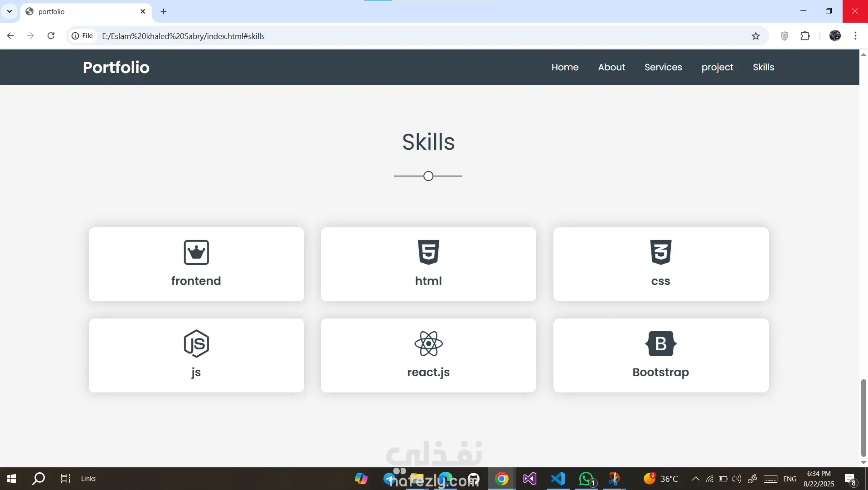Open the browser Extensions puzzle icon

tap(805, 36)
